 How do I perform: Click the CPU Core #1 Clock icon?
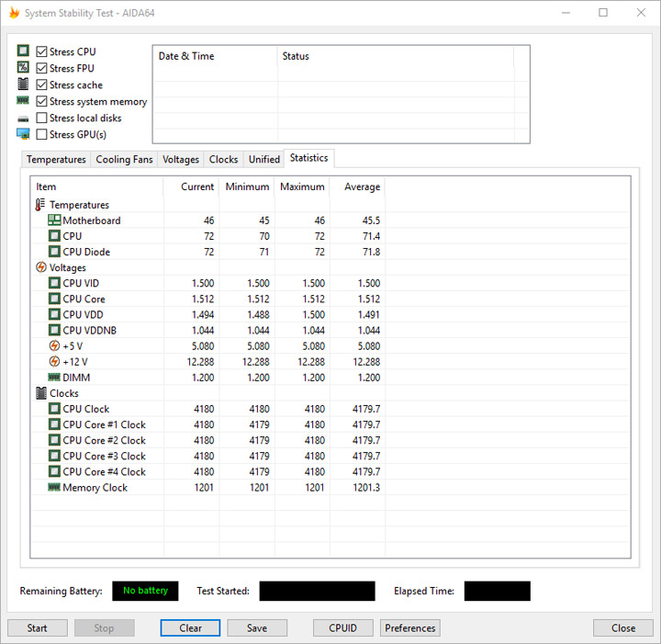click(54, 424)
